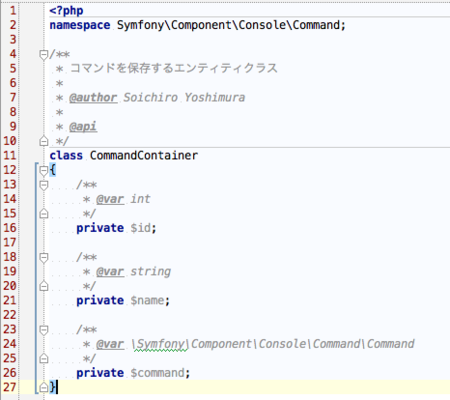The width and height of the screenshot is (450, 400).
Task: Click fold end marker at line 20
Action: pos(44,286)
